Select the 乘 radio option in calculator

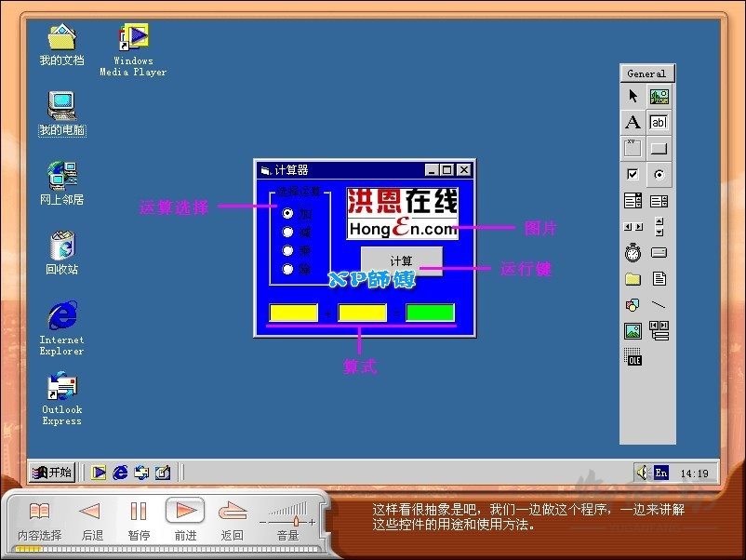coord(287,250)
